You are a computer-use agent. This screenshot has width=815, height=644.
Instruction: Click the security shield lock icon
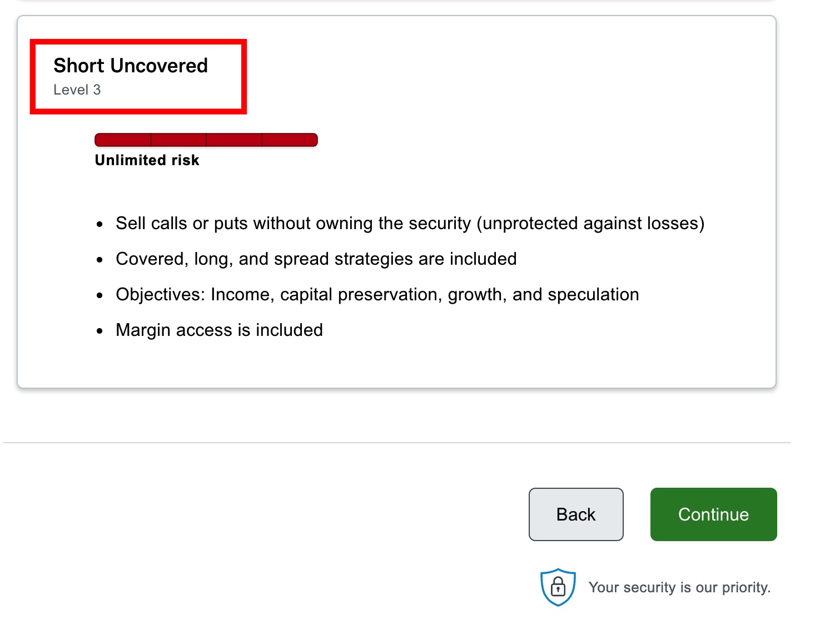pyautogui.click(x=558, y=587)
